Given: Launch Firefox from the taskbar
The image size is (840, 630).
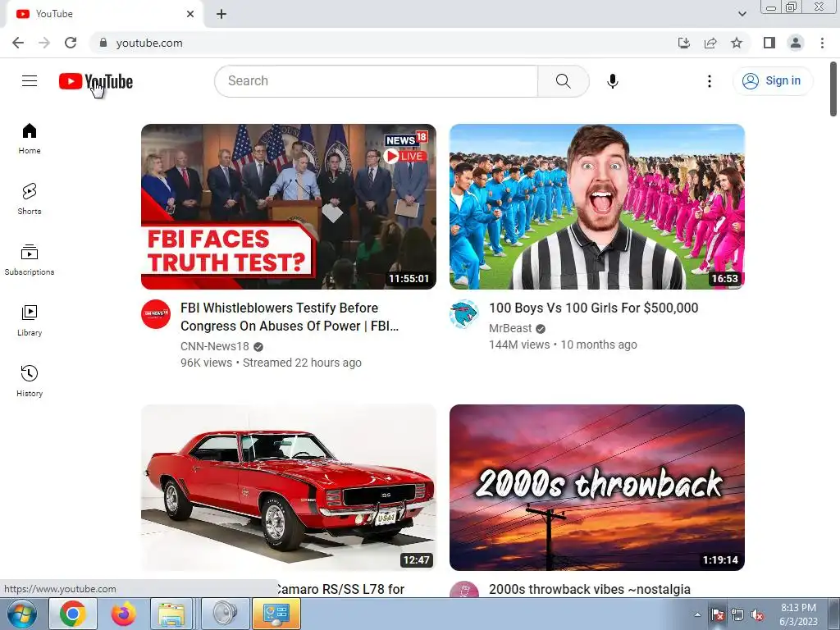Looking at the screenshot, I should click(123, 614).
